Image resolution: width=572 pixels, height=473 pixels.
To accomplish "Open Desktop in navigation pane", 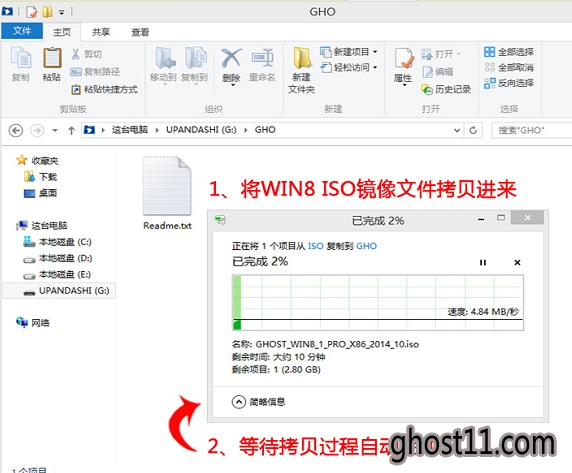I will coord(40,193).
